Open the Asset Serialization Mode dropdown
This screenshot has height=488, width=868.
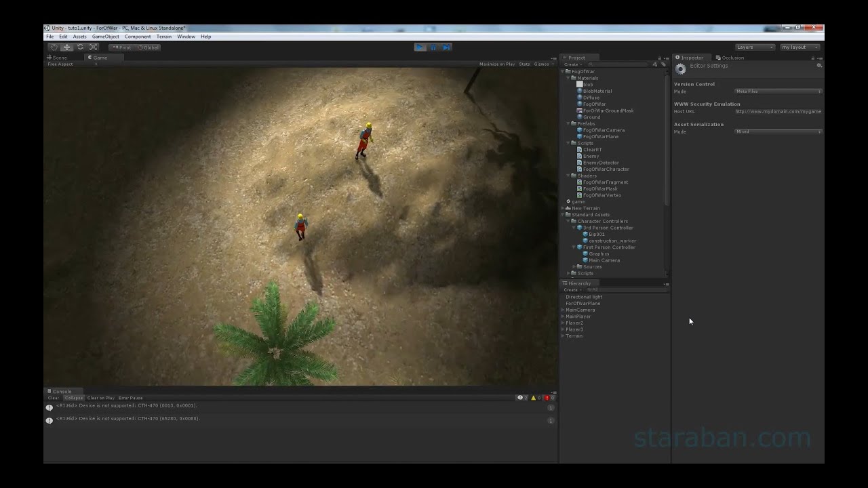(778, 131)
